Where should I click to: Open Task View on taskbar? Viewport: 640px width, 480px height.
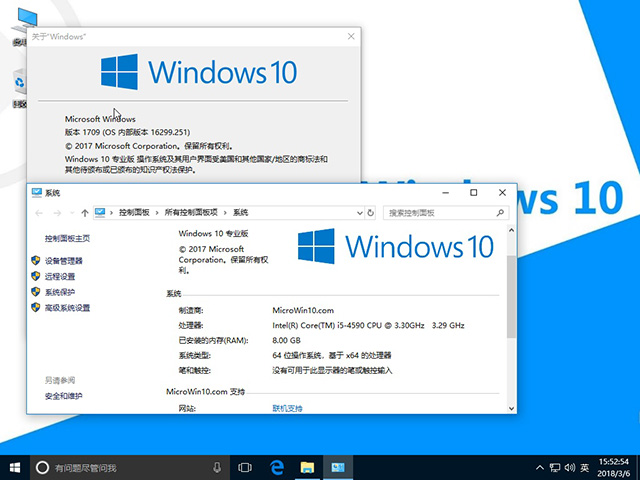tap(245, 468)
